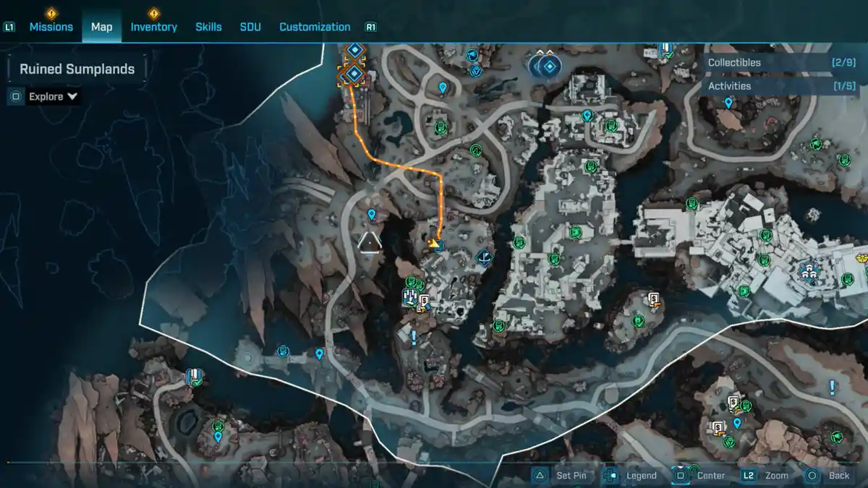868x488 pixels.
Task: Go to the SDU tab
Action: 250,27
